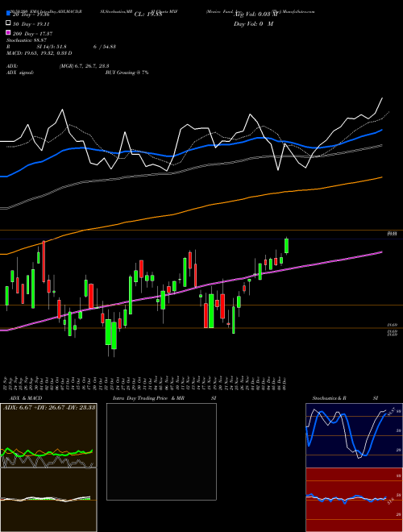Click the MunafaSutra.com watermark link in header
Image resolution: width=403 pixels, height=532 pixels.
click(294, 11)
